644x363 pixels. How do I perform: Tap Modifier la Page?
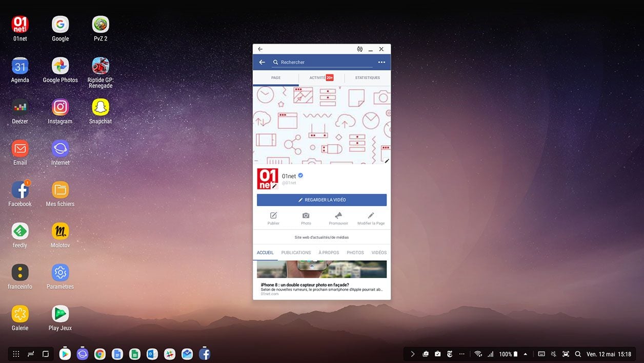[x=371, y=219]
